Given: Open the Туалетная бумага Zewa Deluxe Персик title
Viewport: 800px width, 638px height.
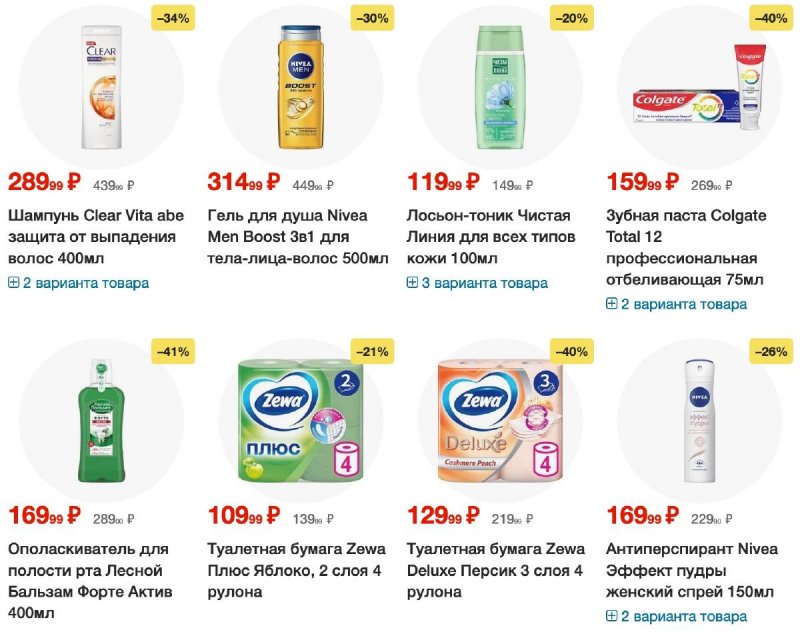Looking at the screenshot, I should pos(495,570).
